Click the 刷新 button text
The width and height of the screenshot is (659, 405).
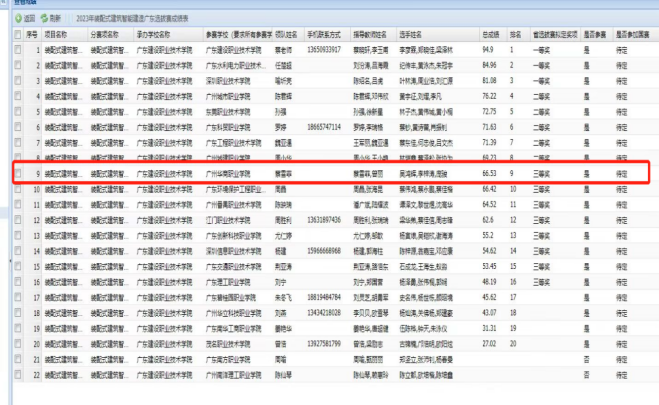[x=56, y=18]
